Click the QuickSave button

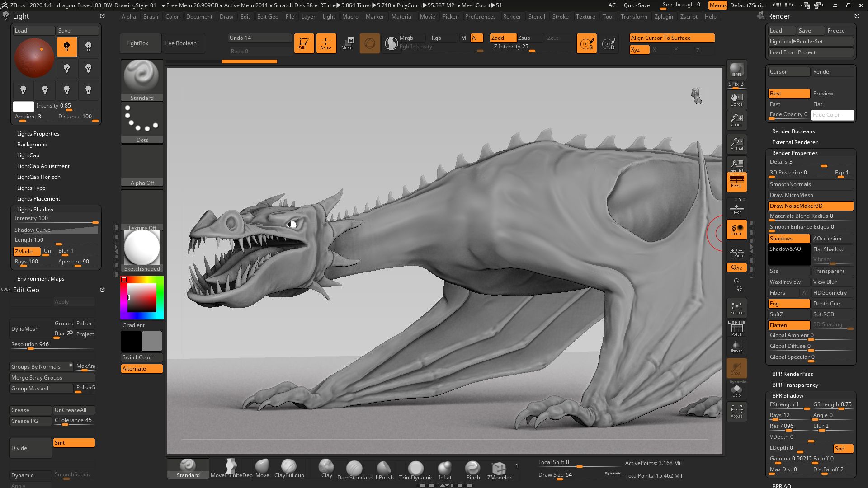point(636,5)
